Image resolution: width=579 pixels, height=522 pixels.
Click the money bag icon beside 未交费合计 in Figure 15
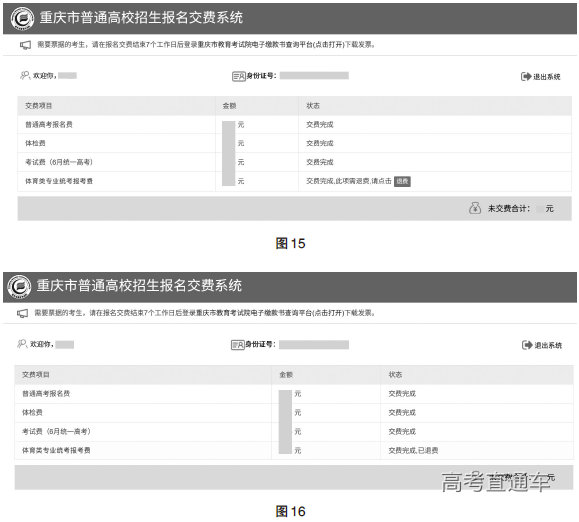pyautogui.click(x=475, y=208)
